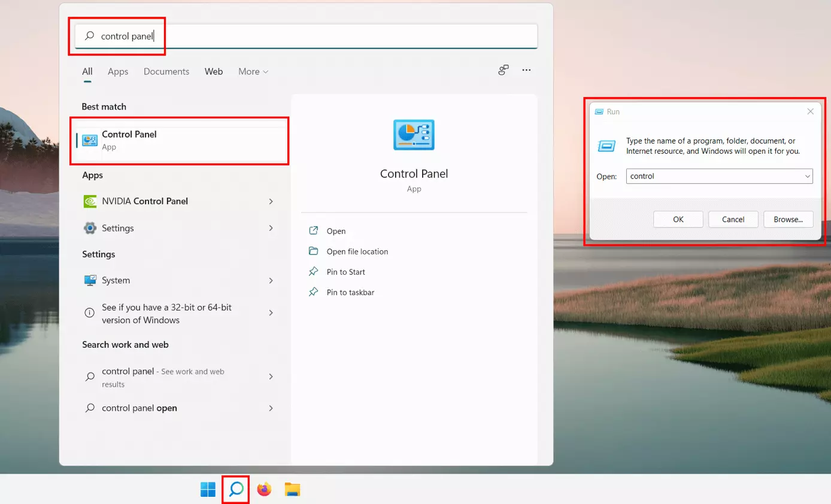The image size is (831, 504).
Task: Choose Pin to taskbar action
Action: [x=350, y=292]
